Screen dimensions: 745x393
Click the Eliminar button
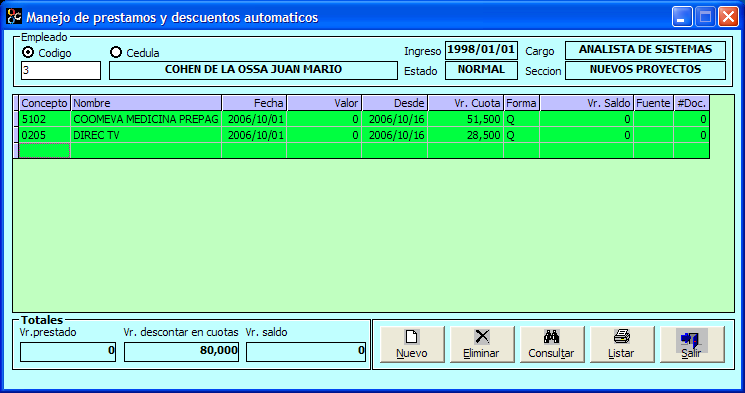(482, 344)
